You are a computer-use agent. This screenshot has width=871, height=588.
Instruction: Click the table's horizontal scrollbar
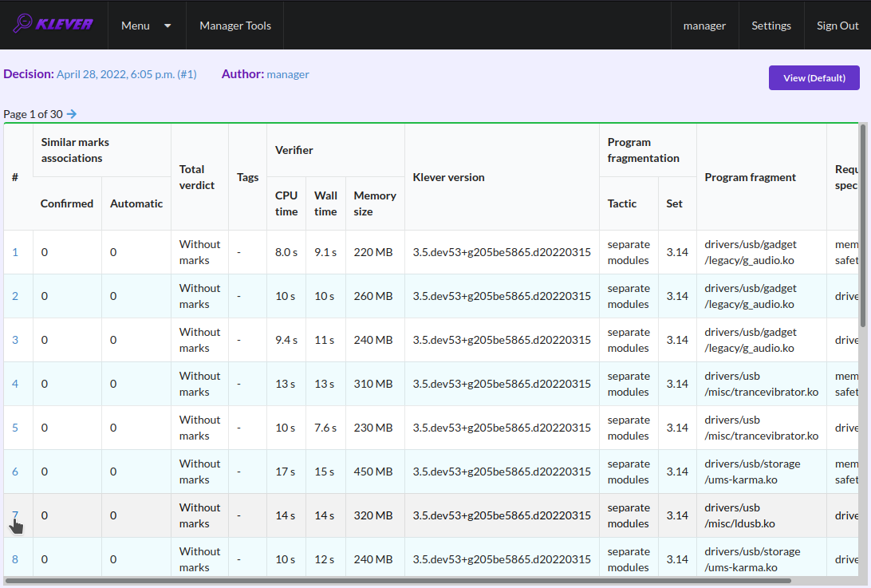coord(398,581)
